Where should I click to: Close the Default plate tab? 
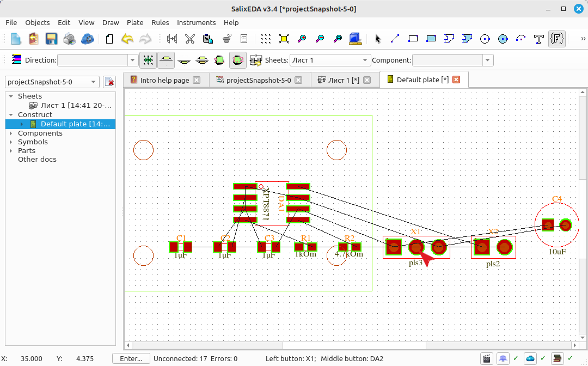click(x=456, y=80)
